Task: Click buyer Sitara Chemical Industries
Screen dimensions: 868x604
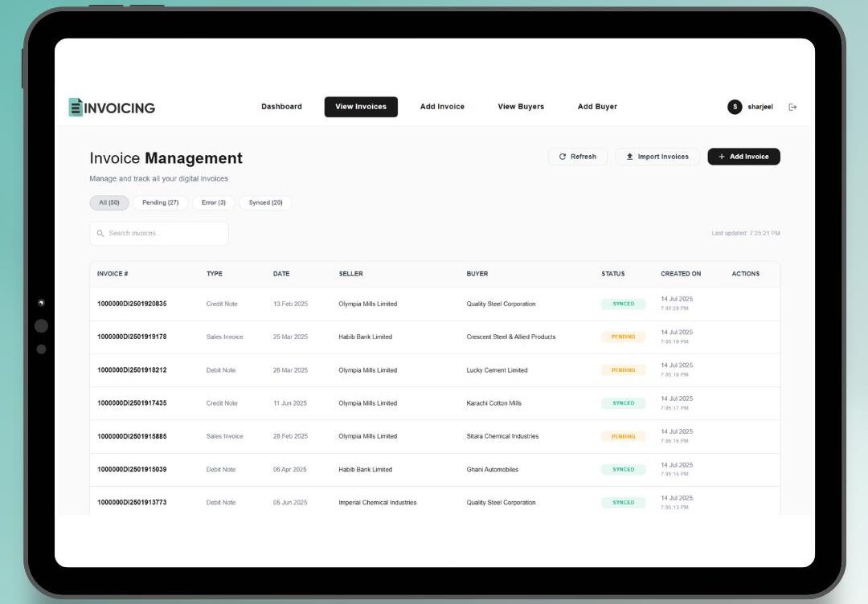Action: tap(502, 436)
